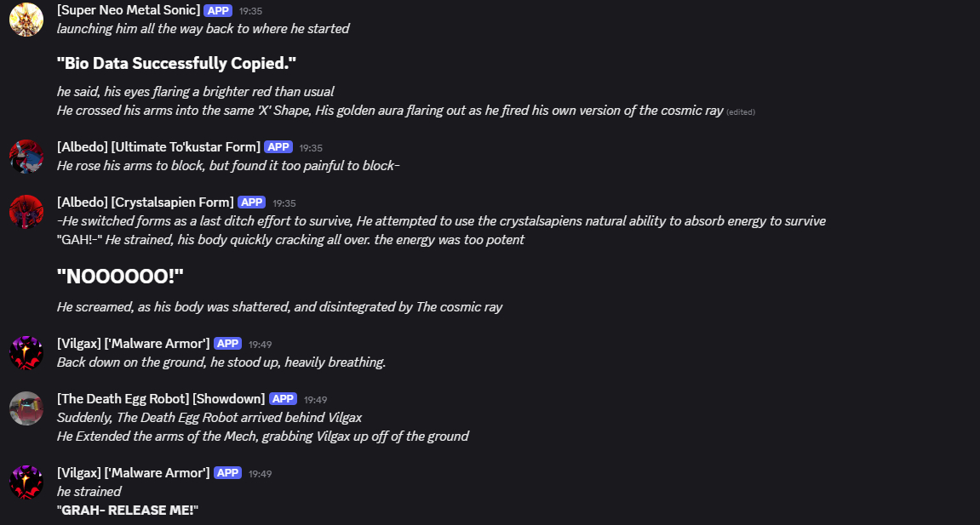Click Super Neo Metal Sonic's avatar
980x525 pixels.
26,19
